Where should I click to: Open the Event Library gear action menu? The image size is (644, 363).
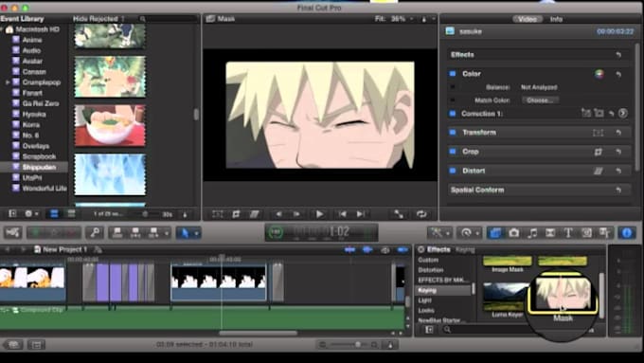[x=31, y=214]
